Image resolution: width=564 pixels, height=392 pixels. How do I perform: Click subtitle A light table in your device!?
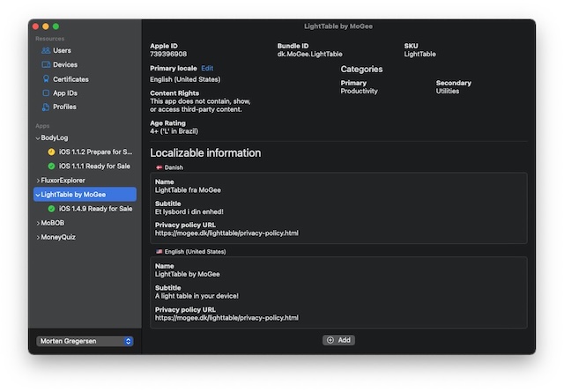click(x=197, y=296)
